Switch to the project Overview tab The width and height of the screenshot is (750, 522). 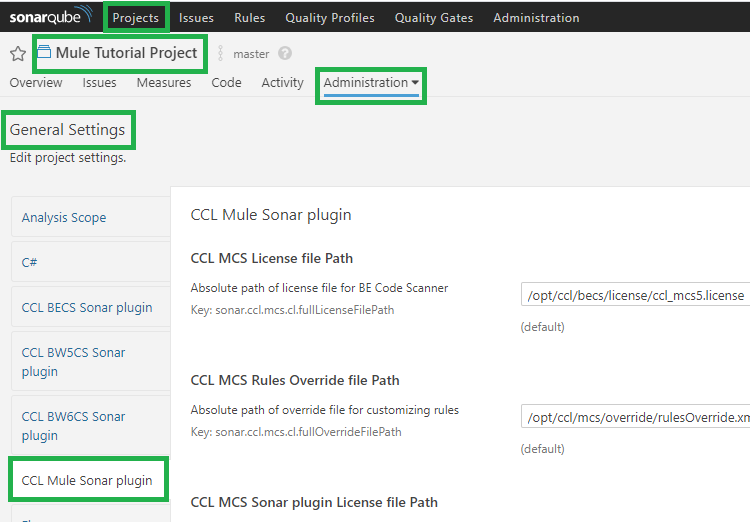[36, 82]
